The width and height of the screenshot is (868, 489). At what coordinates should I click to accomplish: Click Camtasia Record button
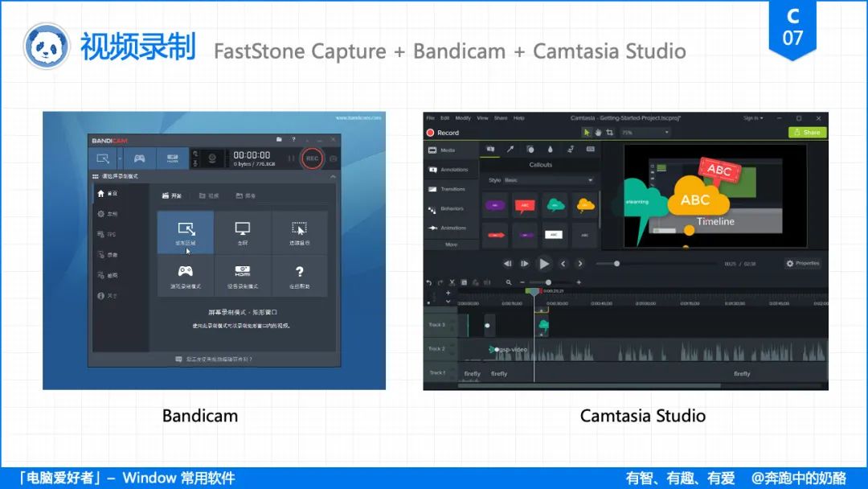pyautogui.click(x=443, y=133)
